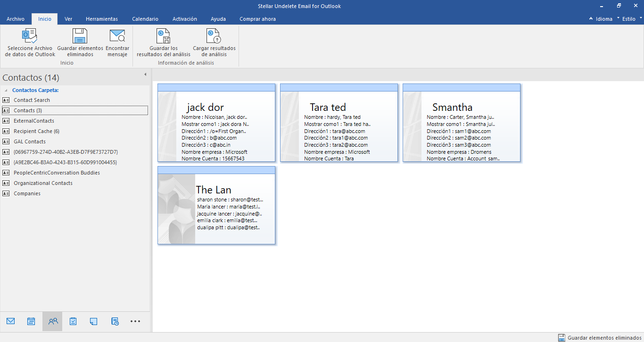Collapse the Contactos side panel arrow
This screenshot has height=342, width=644.
coord(145,75)
